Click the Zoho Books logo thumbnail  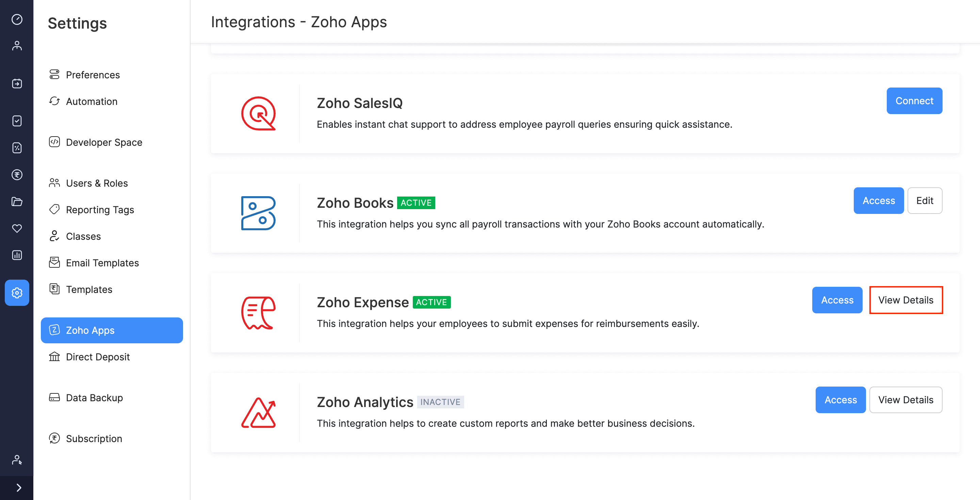click(x=258, y=213)
